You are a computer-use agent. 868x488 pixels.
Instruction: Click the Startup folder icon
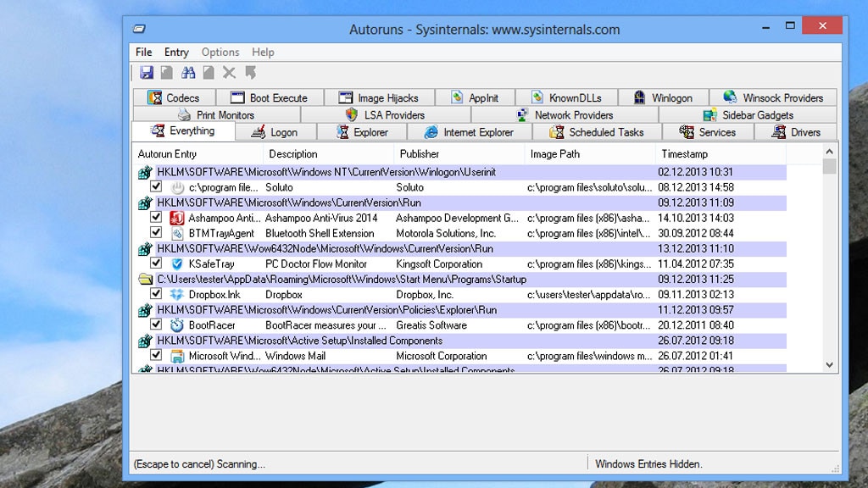click(145, 280)
